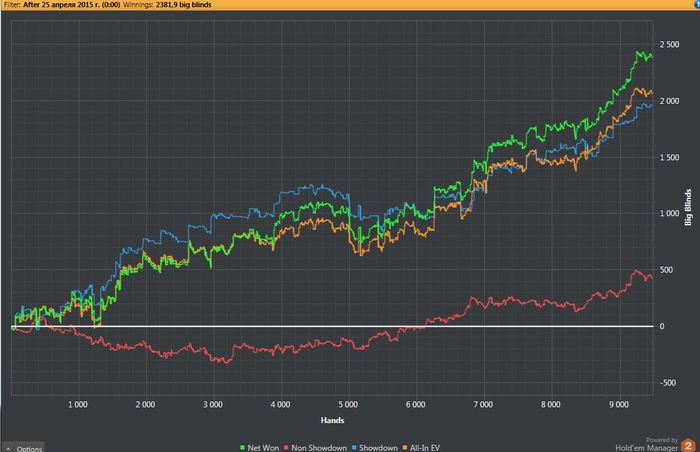
Task: Click the Hold'em Manager 2 logo icon
Action: 688,445
